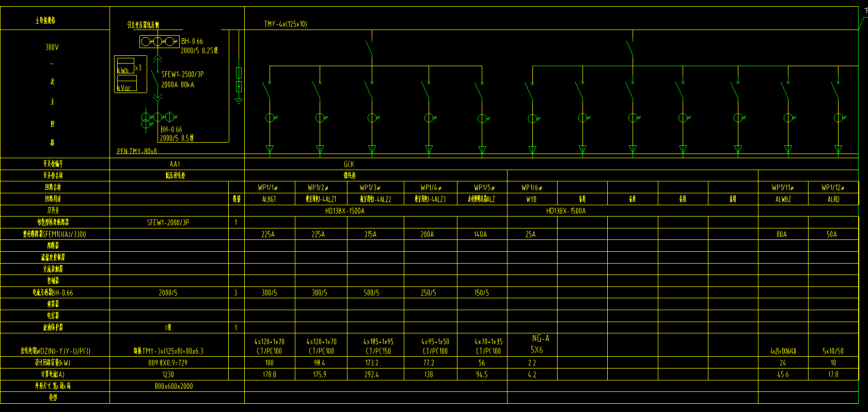Select the WP1/5# circuit name
This screenshot has height=412, width=868.
coord(484,187)
